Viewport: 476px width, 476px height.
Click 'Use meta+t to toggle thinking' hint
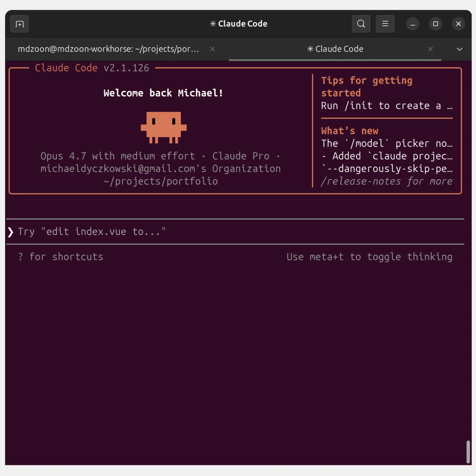pyautogui.click(x=369, y=257)
